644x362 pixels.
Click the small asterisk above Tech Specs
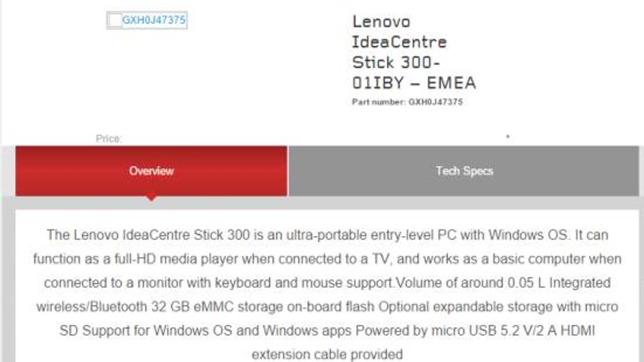coord(508,136)
